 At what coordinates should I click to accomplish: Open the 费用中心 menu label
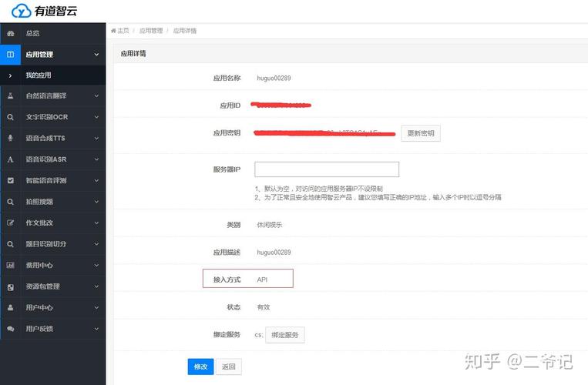(x=39, y=265)
